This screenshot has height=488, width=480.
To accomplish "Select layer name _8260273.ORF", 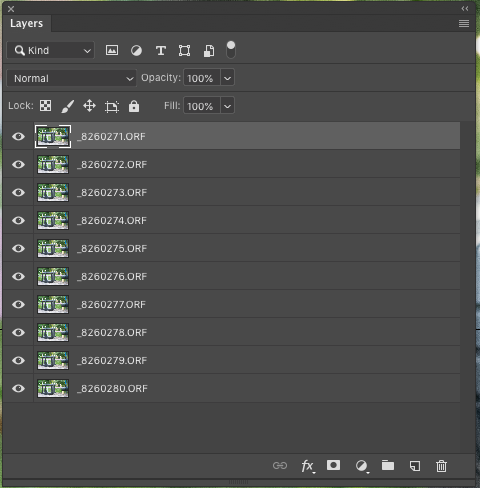I will click(x=112, y=192).
